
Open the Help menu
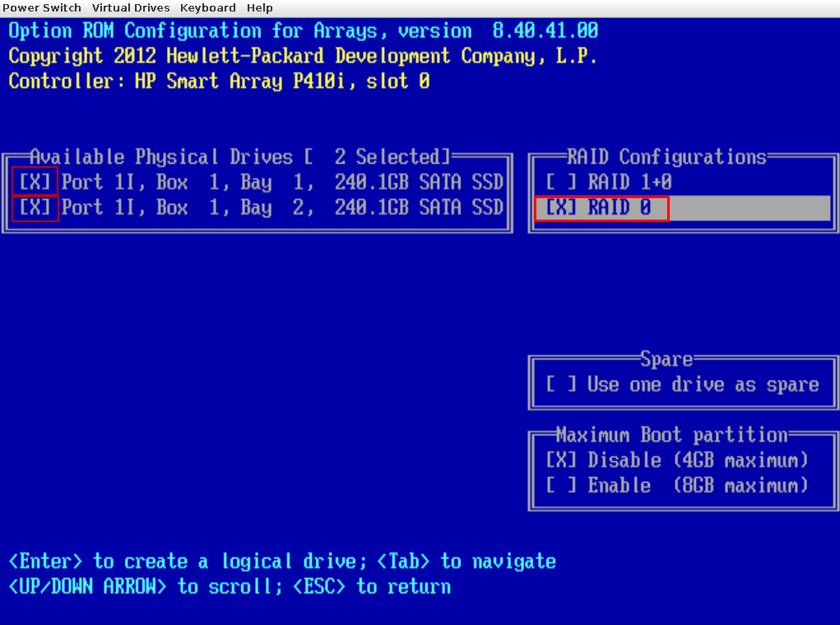259,8
